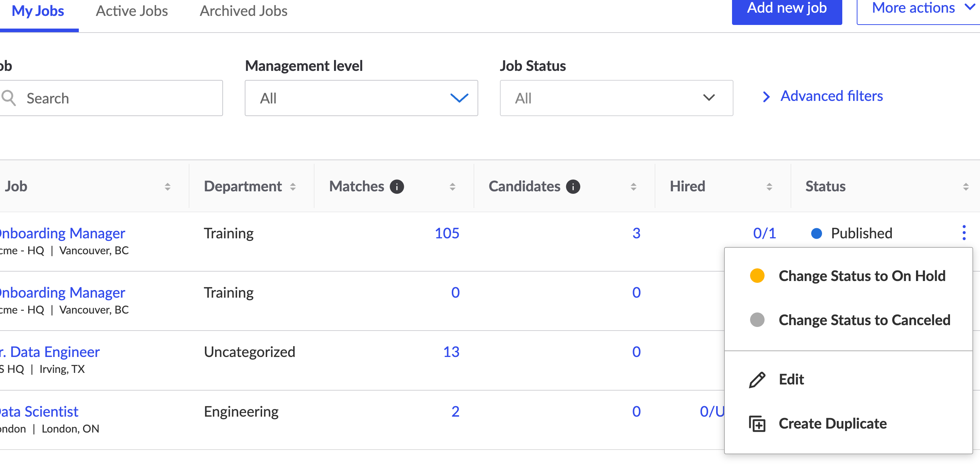Switch to Archived Jobs tab

click(244, 11)
